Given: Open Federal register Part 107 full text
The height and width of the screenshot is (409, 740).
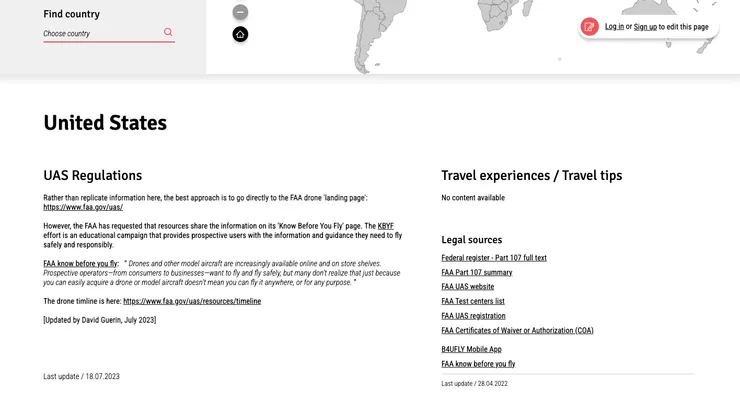Looking at the screenshot, I should click(494, 258).
